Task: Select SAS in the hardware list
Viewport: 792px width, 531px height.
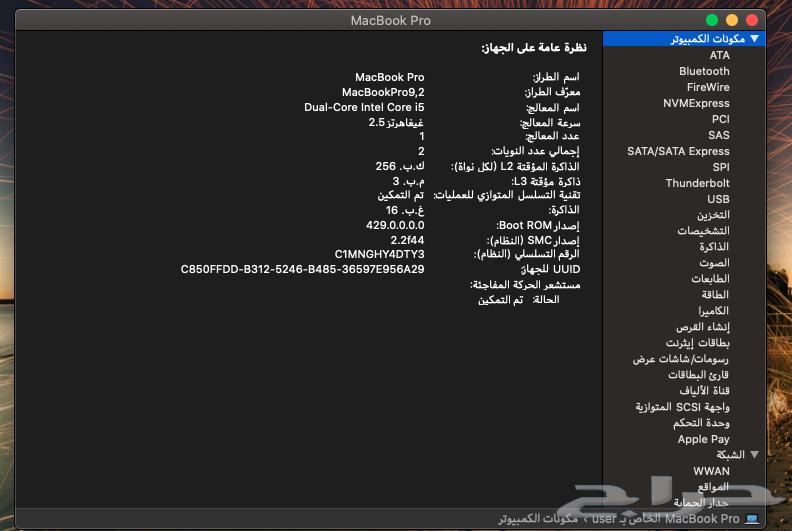Action: pos(719,135)
